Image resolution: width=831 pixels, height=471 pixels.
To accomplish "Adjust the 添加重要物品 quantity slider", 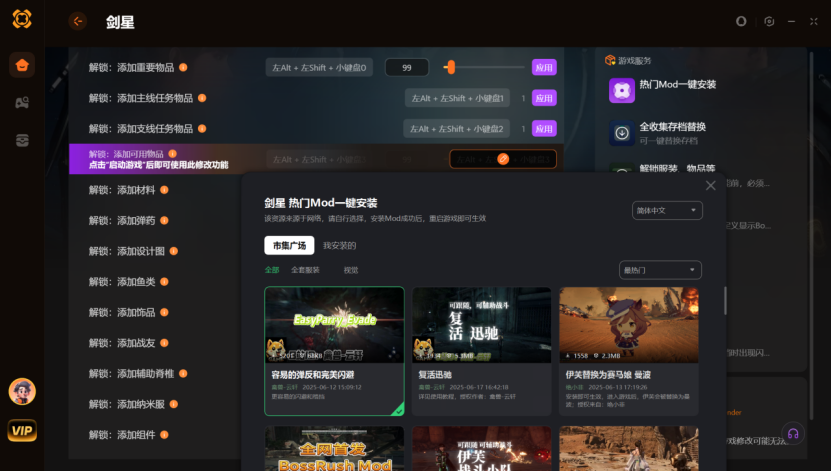I will 451,67.
